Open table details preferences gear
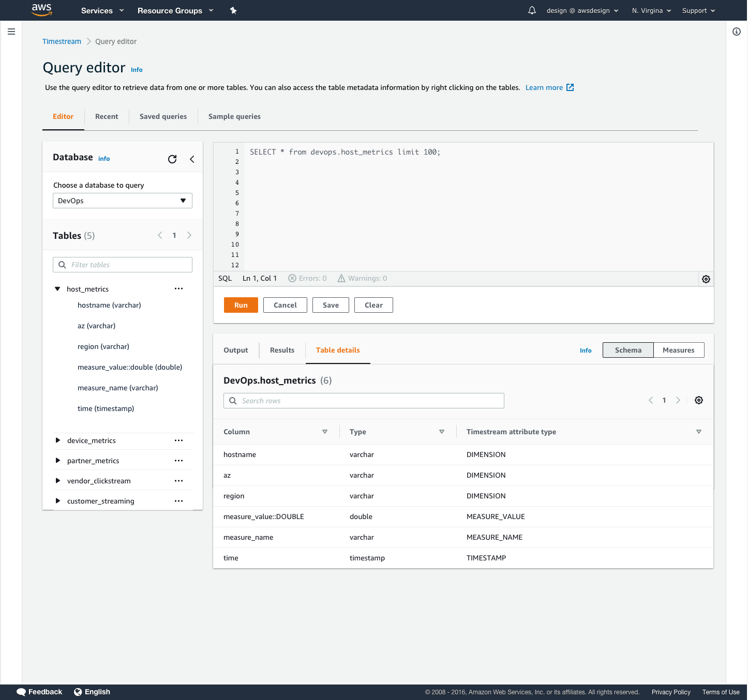The width and height of the screenshot is (748, 700). pos(699,400)
